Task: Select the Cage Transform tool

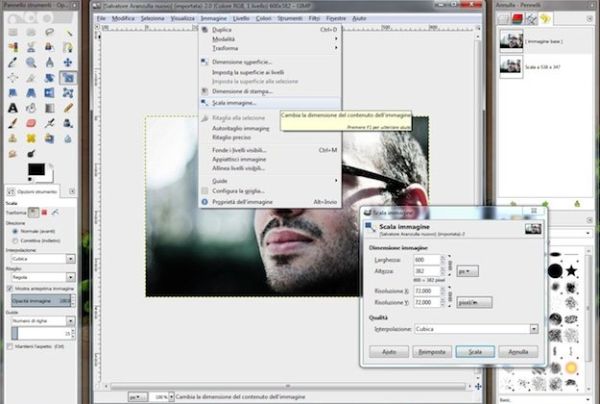Action: click(x=68, y=93)
